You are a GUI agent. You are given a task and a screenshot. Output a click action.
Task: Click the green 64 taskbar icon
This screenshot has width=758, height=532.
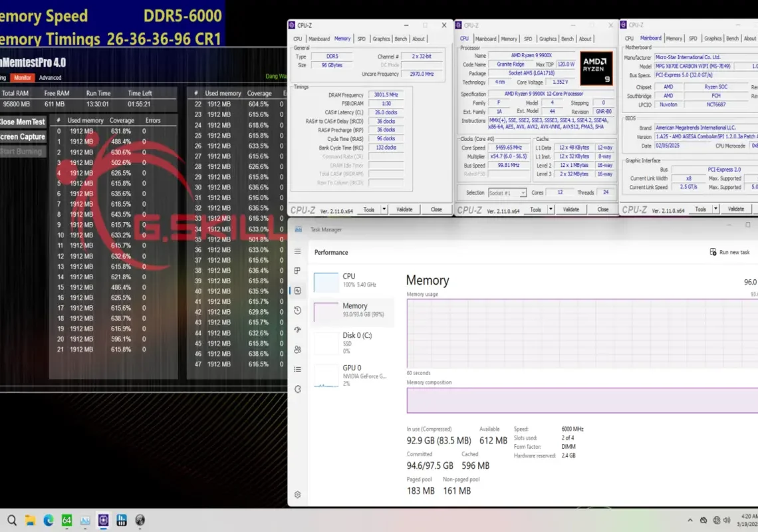coord(66,521)
